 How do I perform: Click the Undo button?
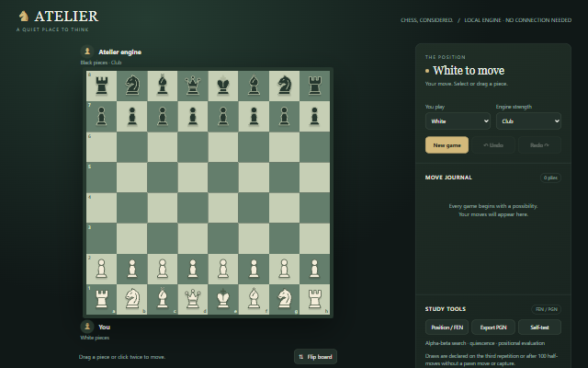(493, 145)
